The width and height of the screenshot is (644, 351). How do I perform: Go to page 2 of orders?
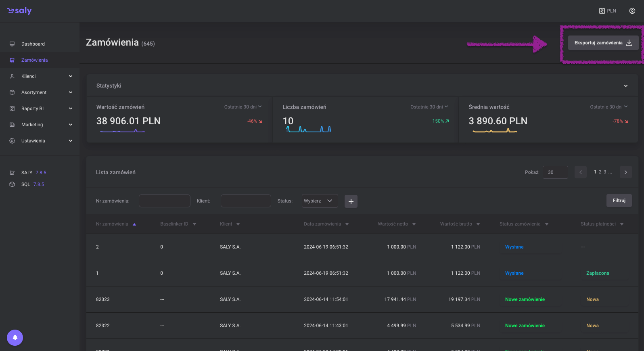[600, 172]
